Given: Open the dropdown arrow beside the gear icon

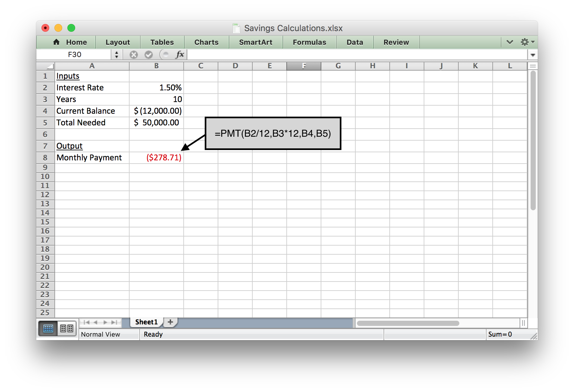Looking at the screenshot, I should pos(533,42).
